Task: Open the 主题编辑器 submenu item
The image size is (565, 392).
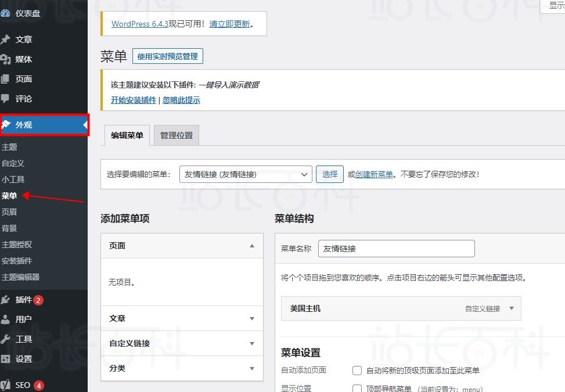Action: pyautogui.click(x=20, y=276)
